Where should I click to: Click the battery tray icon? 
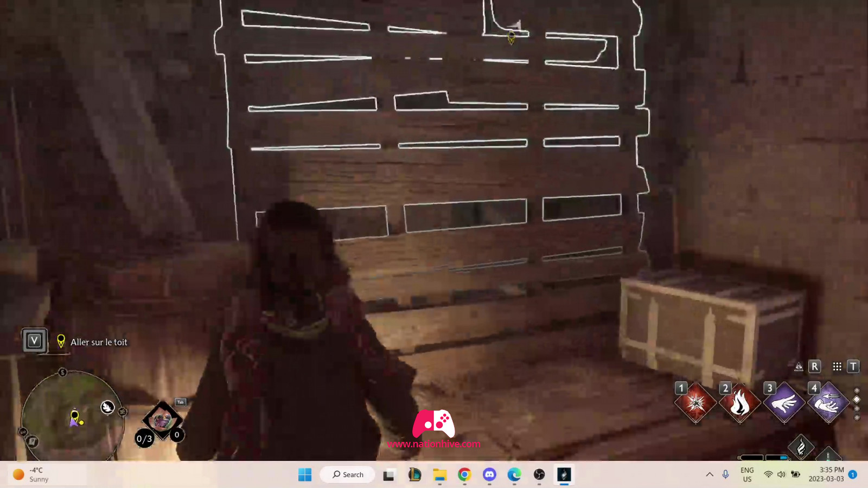tap(795, 474)
